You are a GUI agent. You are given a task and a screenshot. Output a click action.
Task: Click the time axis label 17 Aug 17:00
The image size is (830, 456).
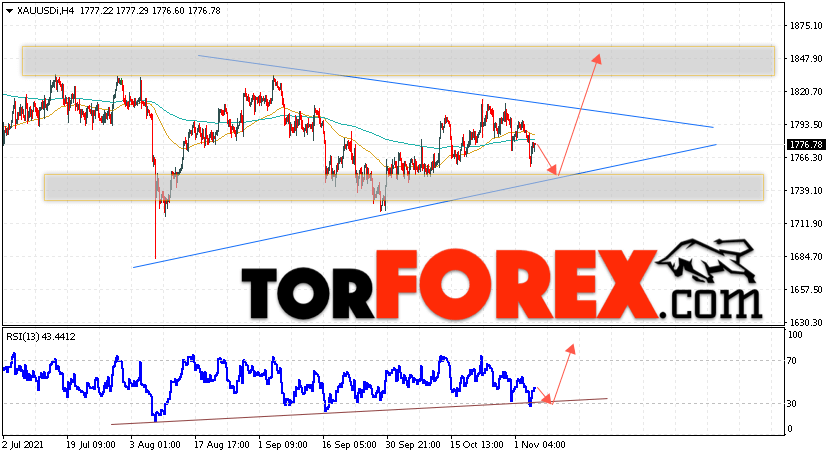pyautogui.click(x=221, y=444)
